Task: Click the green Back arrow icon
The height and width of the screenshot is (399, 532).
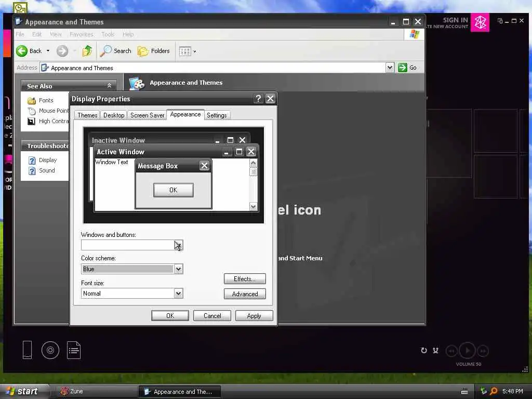Action: coord(22,51)
